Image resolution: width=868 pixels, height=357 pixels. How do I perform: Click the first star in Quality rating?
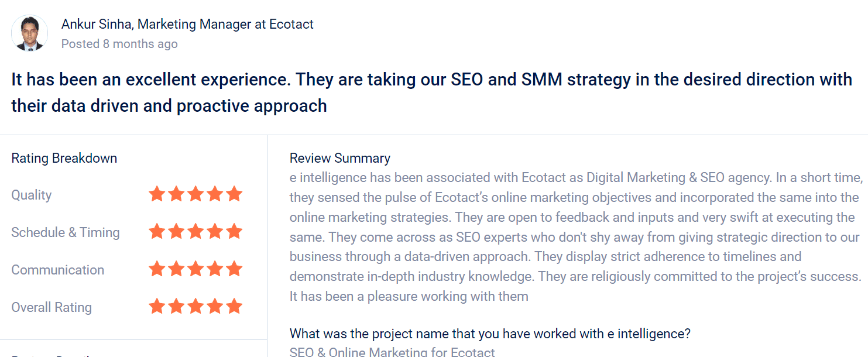157,194
